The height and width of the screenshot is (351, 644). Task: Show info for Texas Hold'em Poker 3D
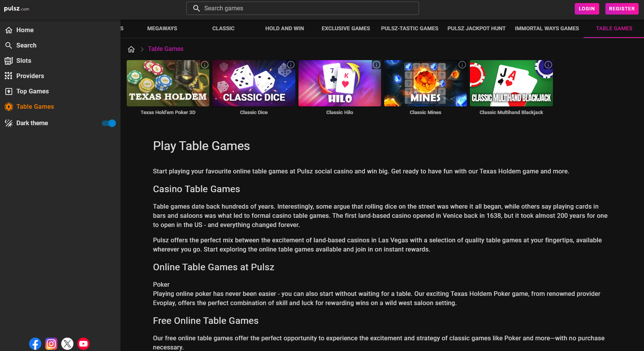[x=205, y=65]
